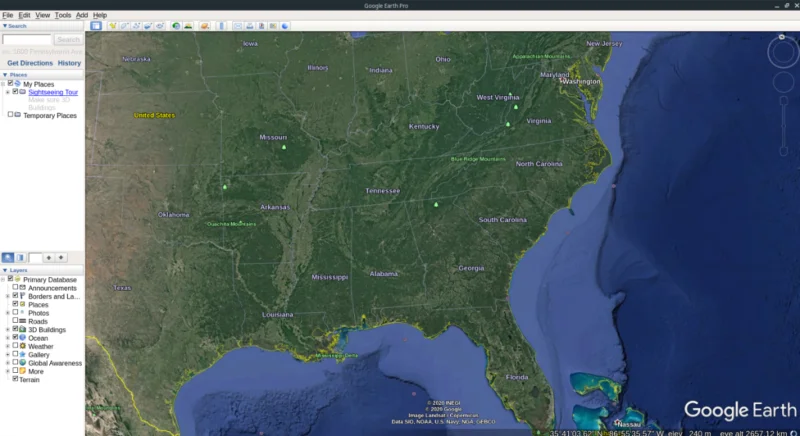Click the View in Google Maps icon
Screen dimensions: 800x436
click(273, 25)
